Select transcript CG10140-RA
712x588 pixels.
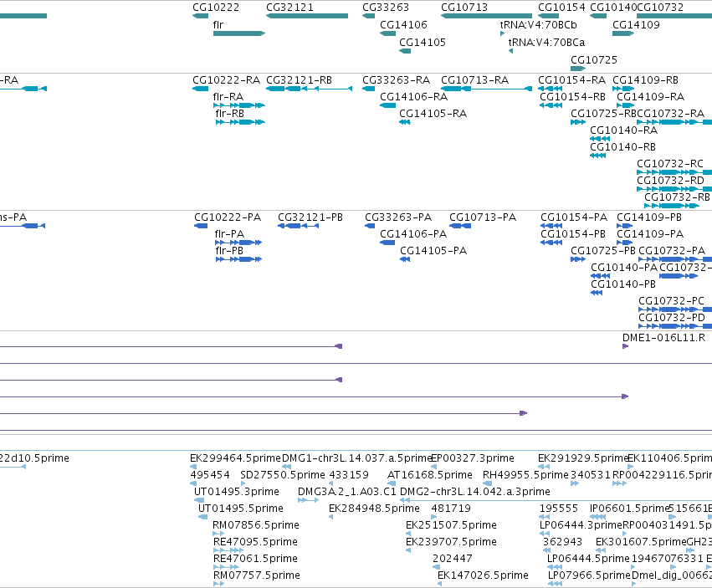tap(600, 139)
